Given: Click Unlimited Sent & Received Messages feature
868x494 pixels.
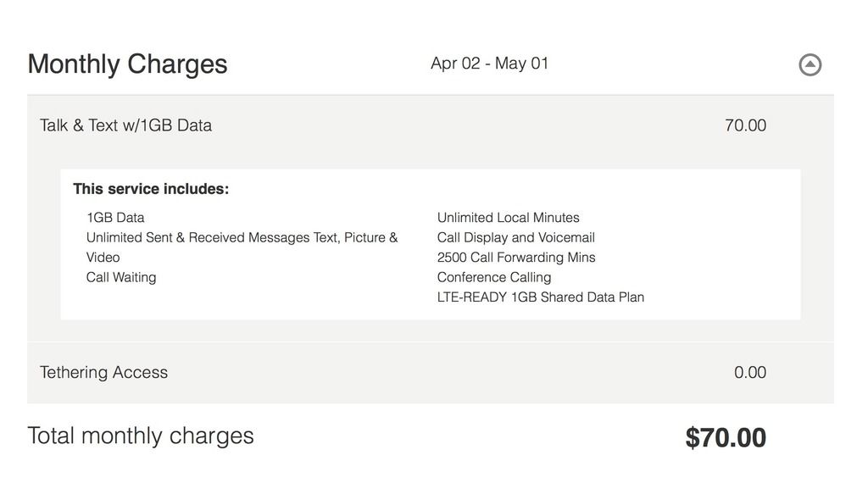Looking at the screenshot, I should (242, 238).
